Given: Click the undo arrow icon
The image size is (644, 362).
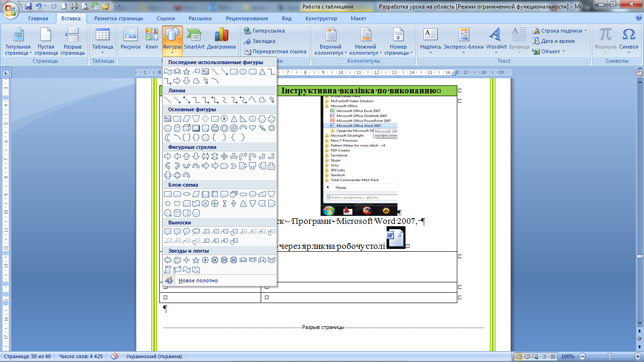Looking at the screenshot, I should [x=39, y=7].
